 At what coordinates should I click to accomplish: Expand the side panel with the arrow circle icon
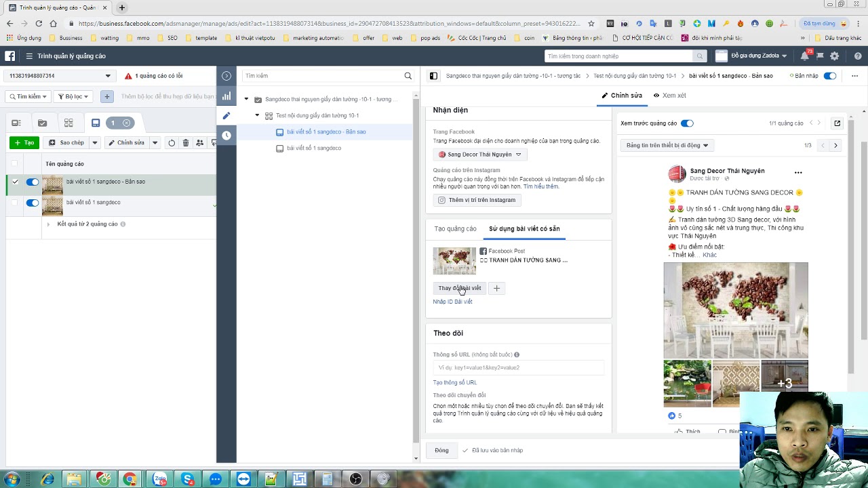click(226, 76)
